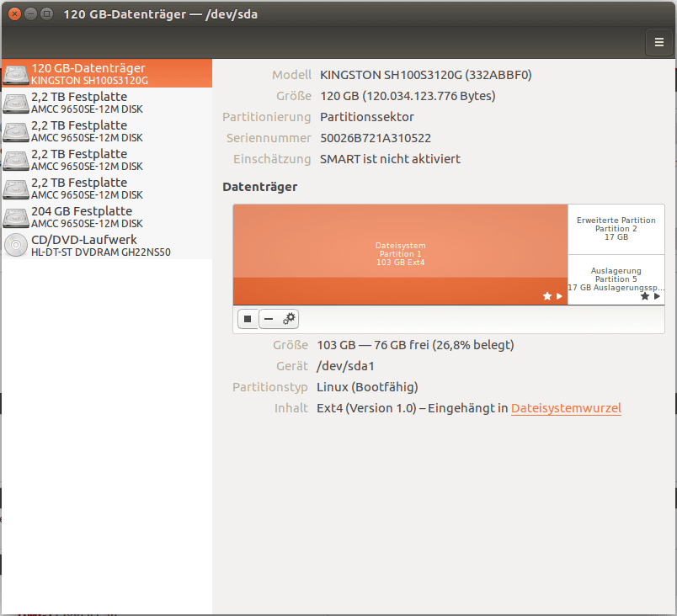677x616 pixels.
Task: Maximize the disks window
Action: [46, 13]
